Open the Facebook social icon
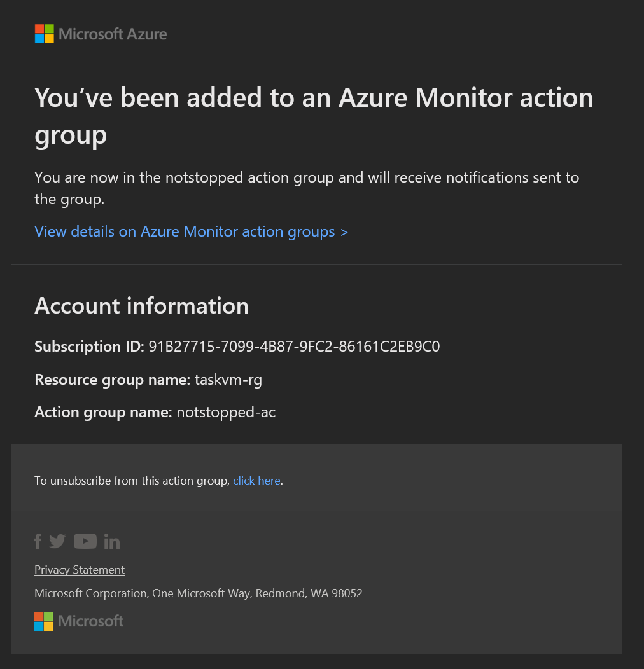644x669 pixels. [x=38, y=541]
